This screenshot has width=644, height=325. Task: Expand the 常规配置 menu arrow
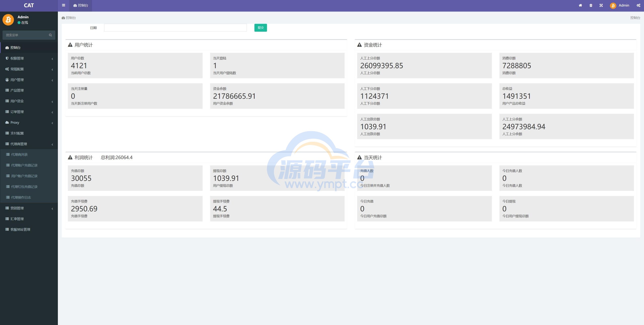(52, 70)
